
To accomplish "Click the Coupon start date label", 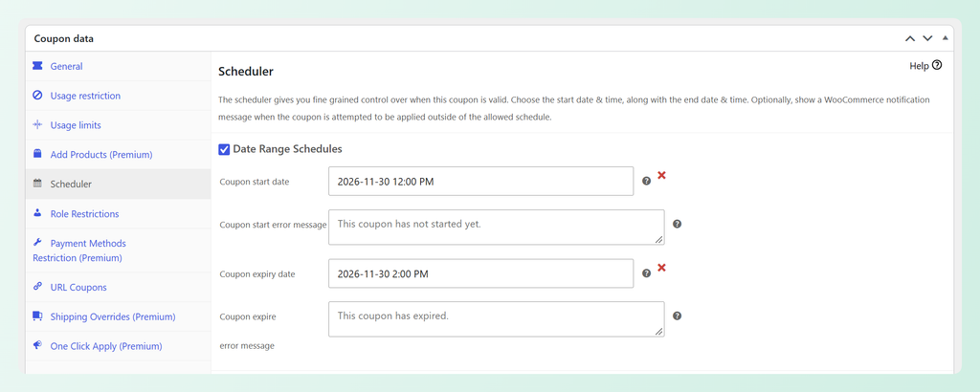I will pyautogui.click(x=255, y=182).
